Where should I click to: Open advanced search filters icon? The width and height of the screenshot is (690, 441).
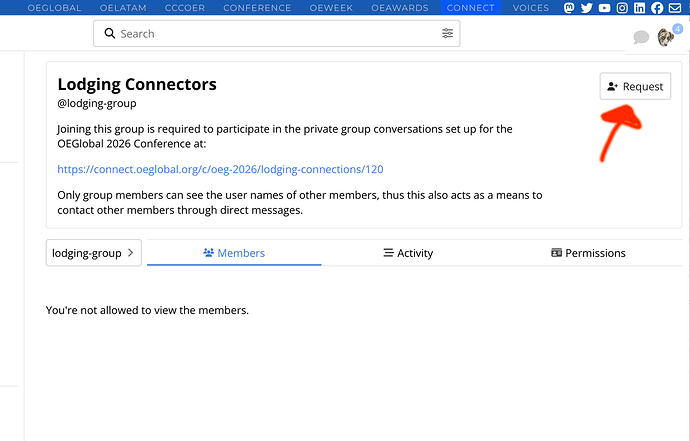coord(448,33)
